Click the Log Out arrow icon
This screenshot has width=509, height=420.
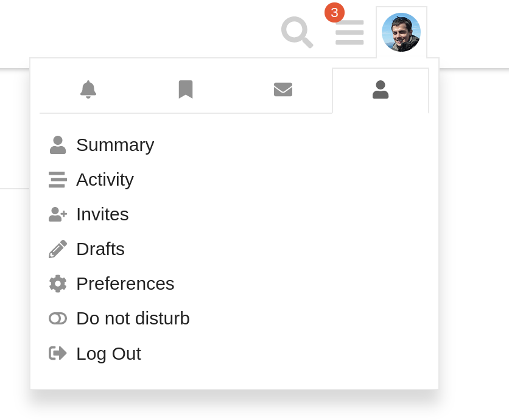(58, 353)
